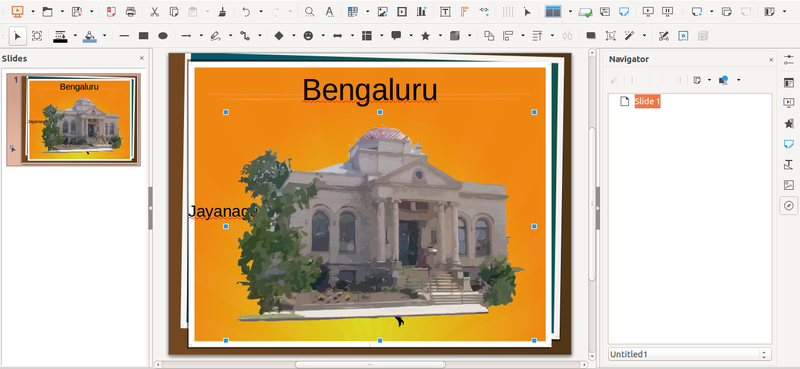800x369 pixels.
Task: Toggle the Gallery sidebar deck button
Action: 789,185
